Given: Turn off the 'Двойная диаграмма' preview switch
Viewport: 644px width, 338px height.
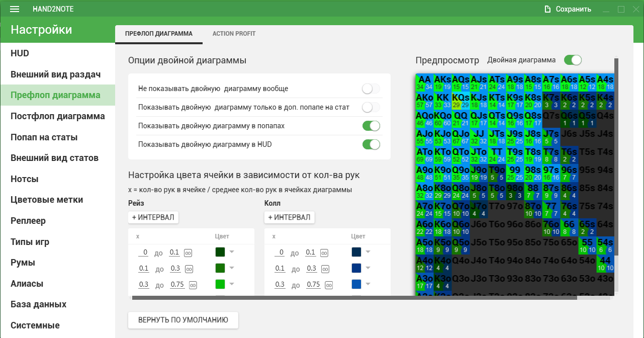Looking at the screenshot, I should tap(573, 60).
